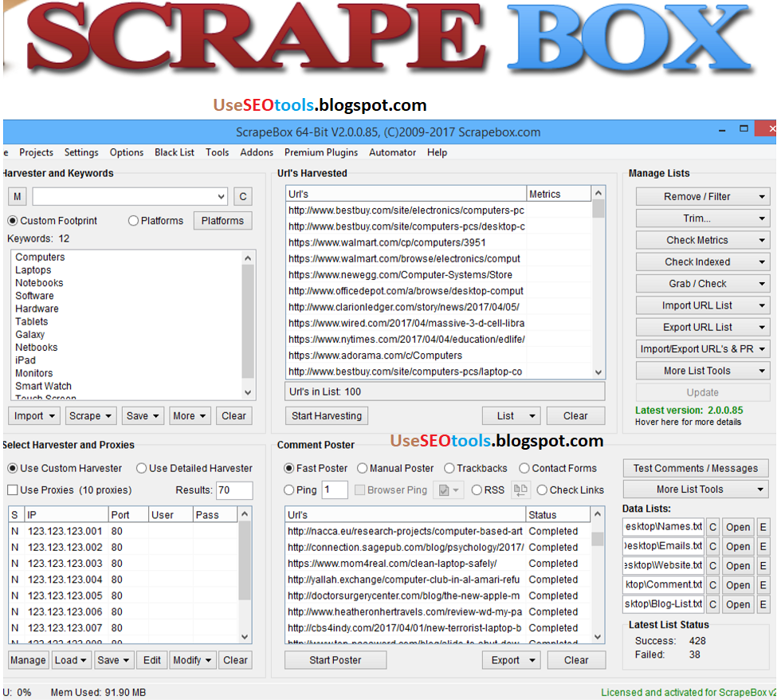The height and width of the screenshot is (700, 777).
Task: Click the Test Comments / Messages button
Action: tap(696, 468)
